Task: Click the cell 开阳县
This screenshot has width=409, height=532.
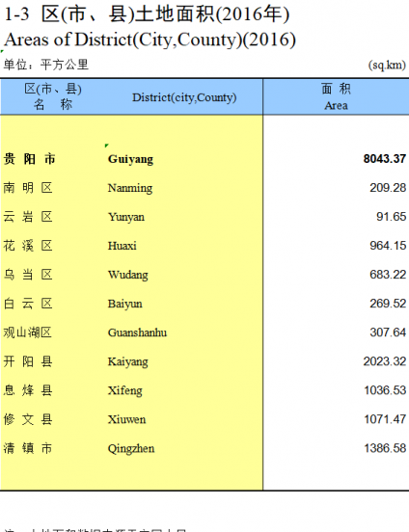Action: [28, 361]
